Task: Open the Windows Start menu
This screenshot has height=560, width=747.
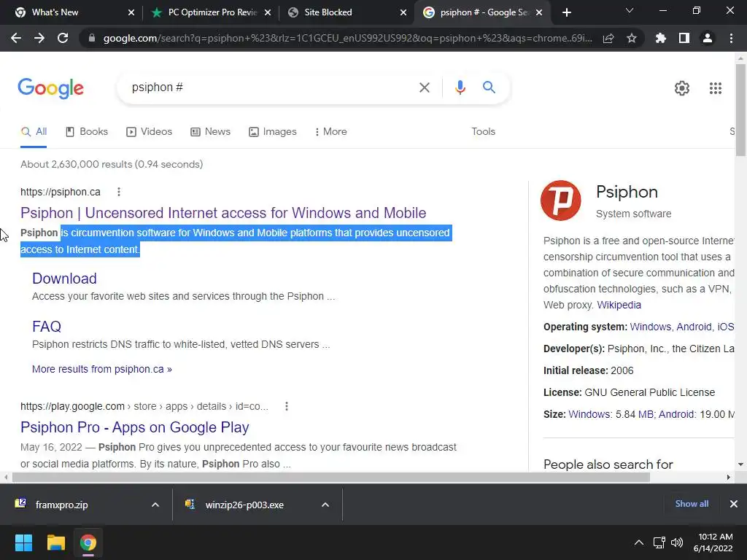Action: pyautogui.click(x=23, y=542)
